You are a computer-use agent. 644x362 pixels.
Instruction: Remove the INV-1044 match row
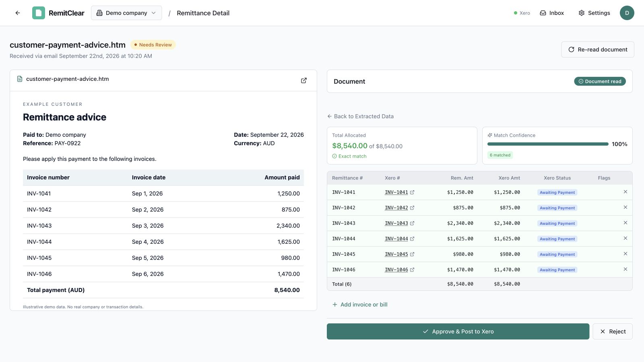[625, 238]
